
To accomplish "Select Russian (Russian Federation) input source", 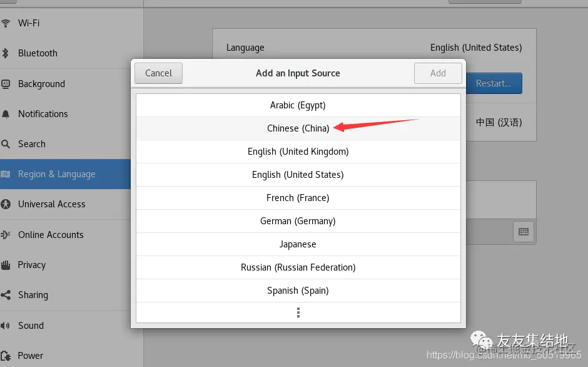I will [298, 267].
